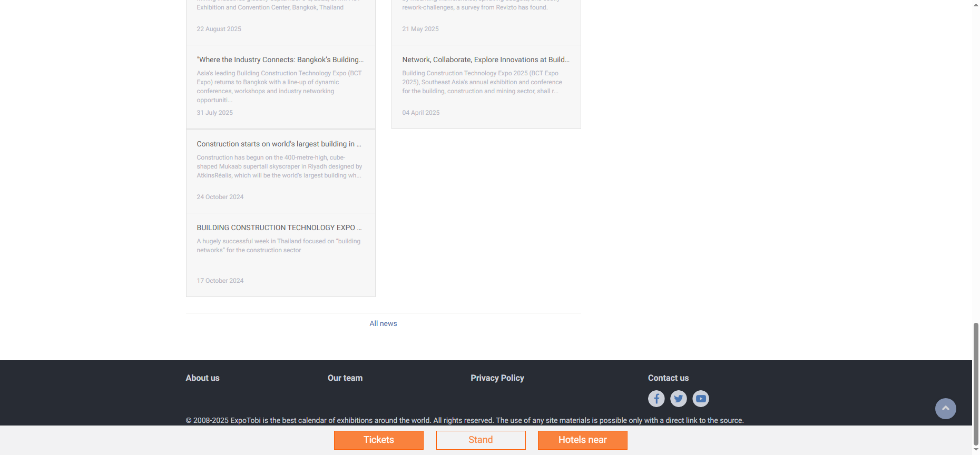Go to the About us page
This screenshot has width=980, height=455.
point(202,378)
